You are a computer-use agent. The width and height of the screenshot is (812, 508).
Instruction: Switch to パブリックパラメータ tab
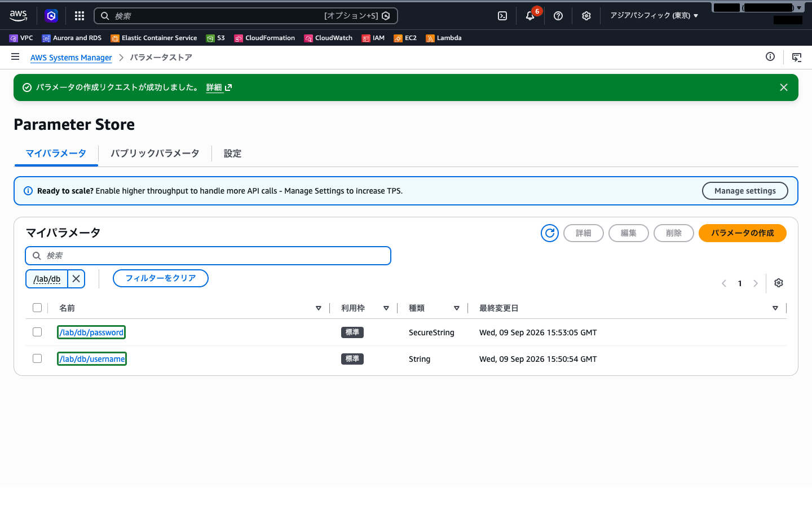pyautogui.click(x=155, y=154)
